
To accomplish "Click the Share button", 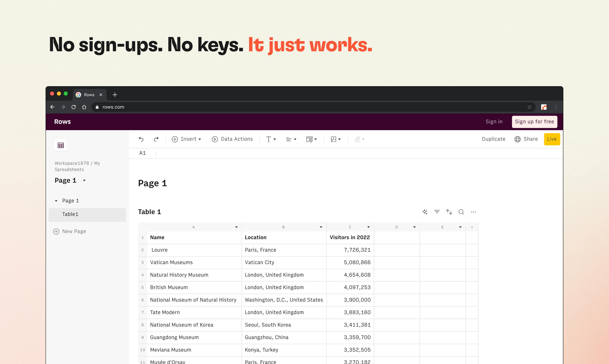I will click(526, 139).
